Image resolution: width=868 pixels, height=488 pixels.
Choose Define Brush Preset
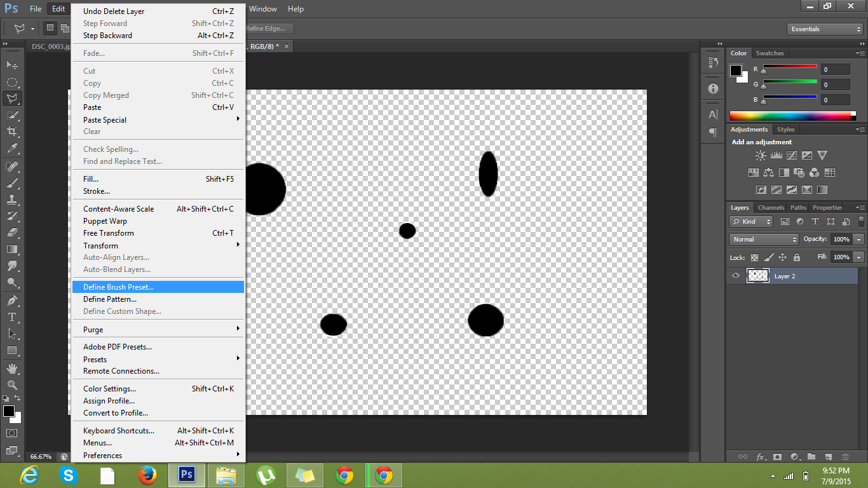[158, 287]
